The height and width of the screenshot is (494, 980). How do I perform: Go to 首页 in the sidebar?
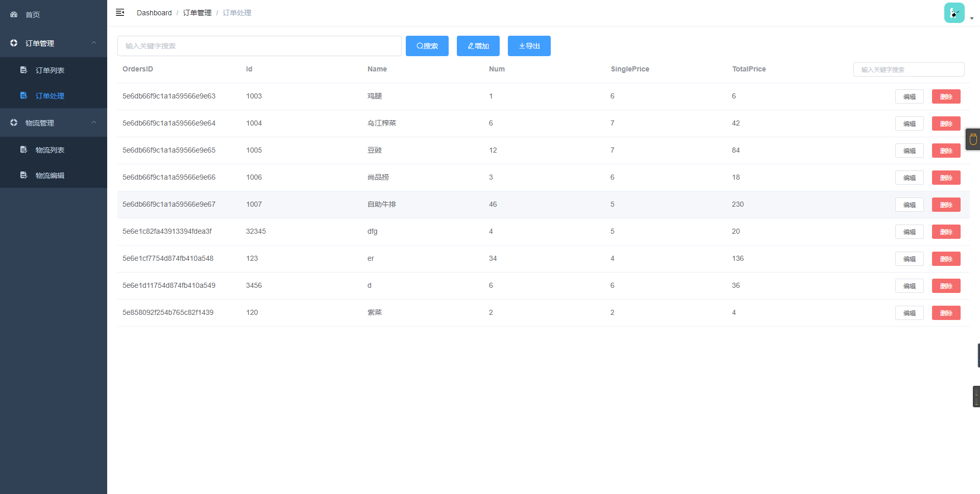pos(54,14)
